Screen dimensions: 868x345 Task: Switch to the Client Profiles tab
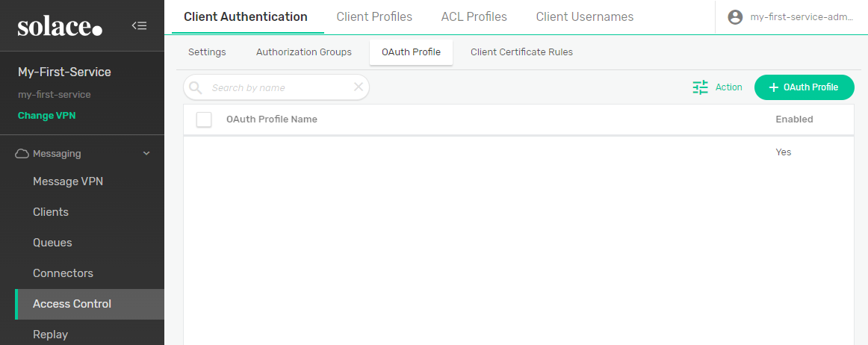click(x=374, y=16)
